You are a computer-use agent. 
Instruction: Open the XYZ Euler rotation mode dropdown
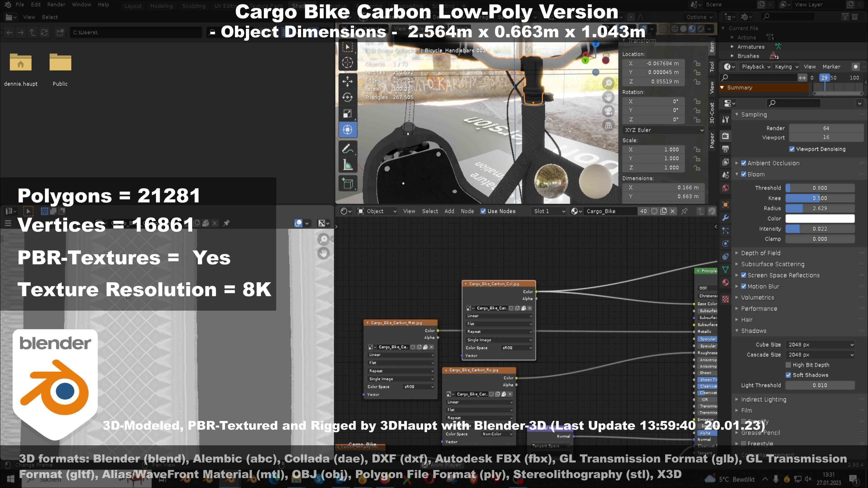click(x=663, y=130)
